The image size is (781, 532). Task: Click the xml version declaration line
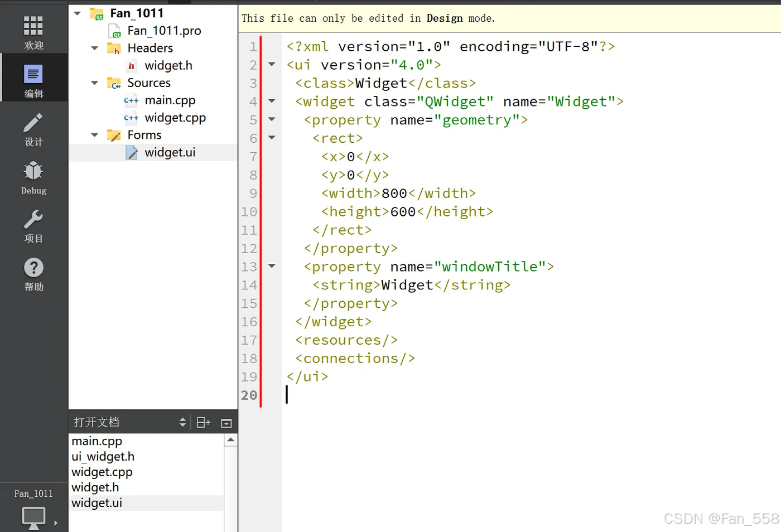tap(451, 47)
